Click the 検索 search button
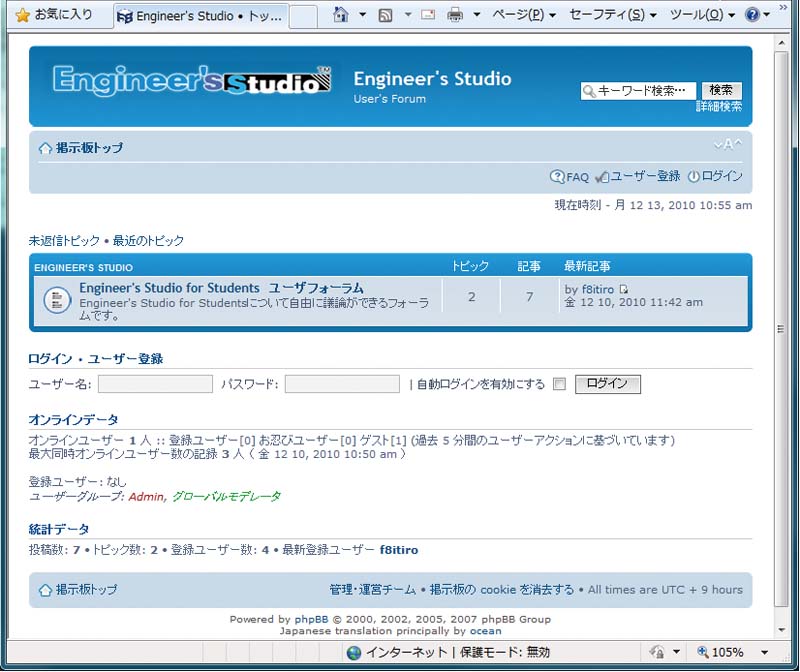 [721, 90]
